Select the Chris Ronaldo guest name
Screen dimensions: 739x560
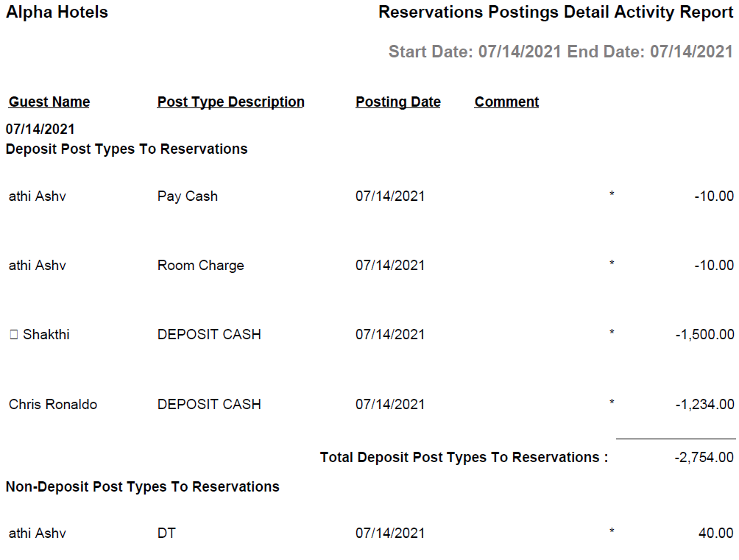(x=53, y=404)
